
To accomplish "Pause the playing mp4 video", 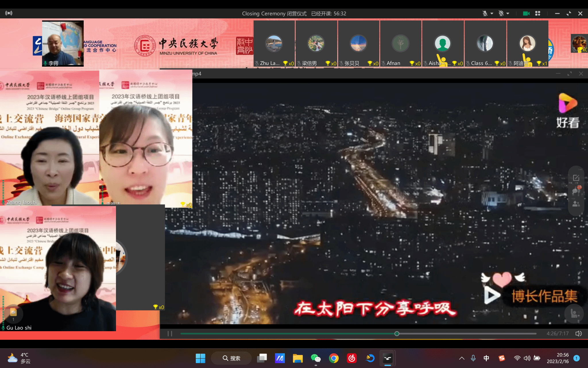I will click(x=170, y=333).
